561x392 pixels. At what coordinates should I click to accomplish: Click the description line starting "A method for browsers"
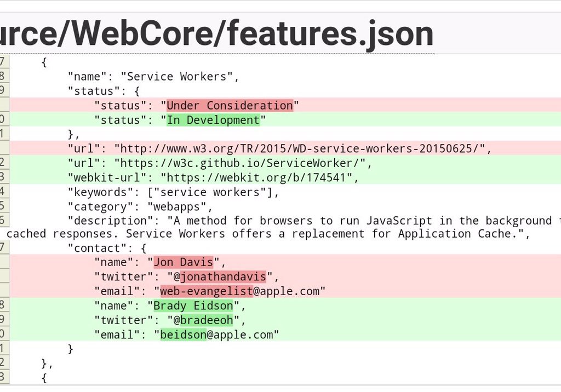314,221
